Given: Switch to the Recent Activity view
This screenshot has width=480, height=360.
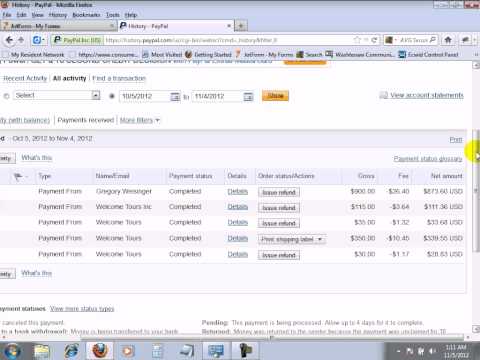Looking at the screenshot, I should (x=25, y=78).
